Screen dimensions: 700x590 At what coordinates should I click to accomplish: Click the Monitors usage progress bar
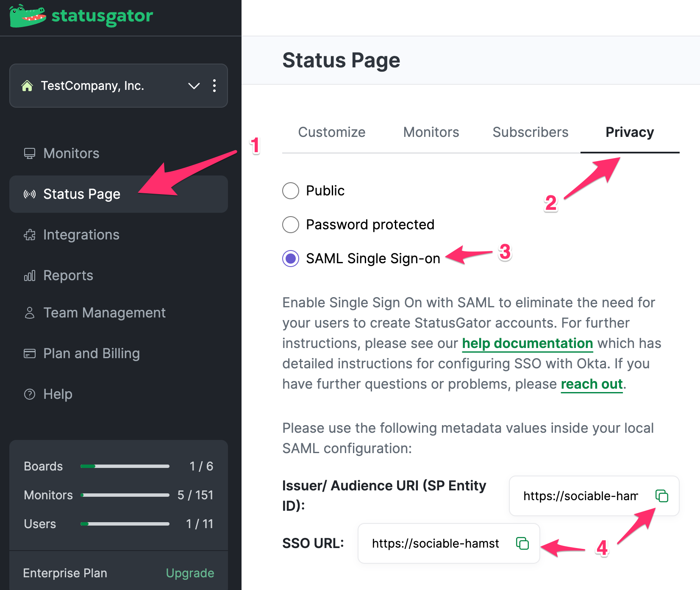(125, 495)
